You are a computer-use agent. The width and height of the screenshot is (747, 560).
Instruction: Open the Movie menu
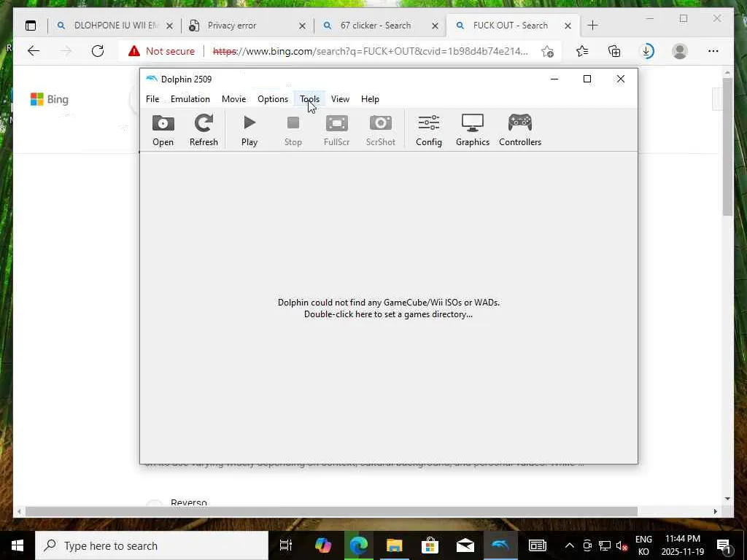point(234,99)
